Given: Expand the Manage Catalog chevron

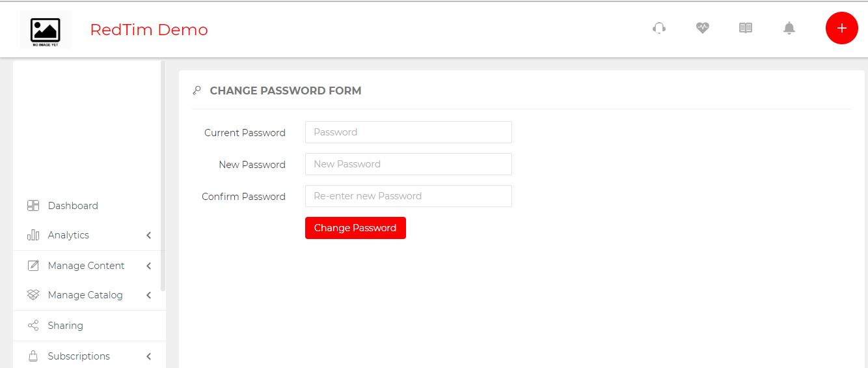Looking at the screenshot, I should (x=149, y=295).
